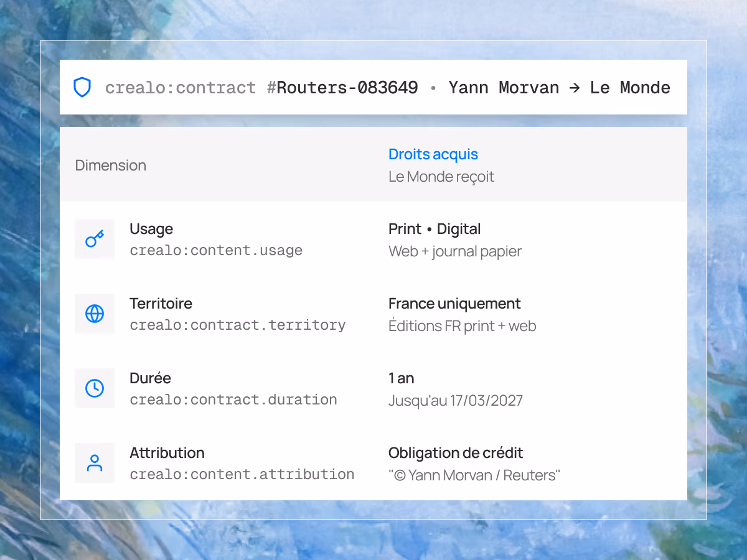Click the Droits acquis column header
This screenshot has width=747, height=560.
click(433, 154)
